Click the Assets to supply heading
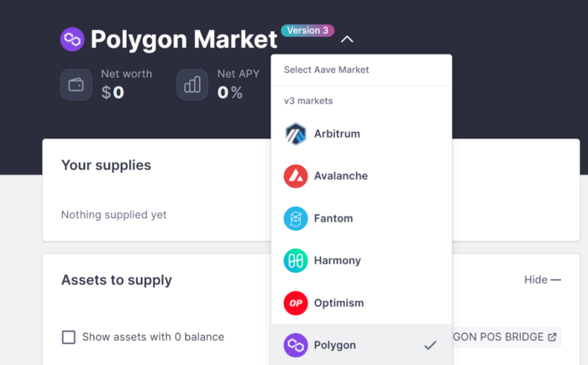Image resolution: width=588 pixels, height=365 pixels. [117, 280]
